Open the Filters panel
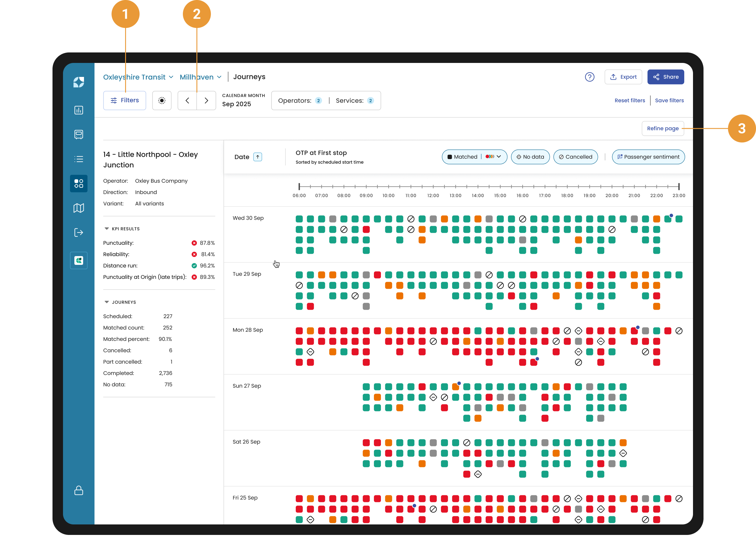The width and height of the screenshot is (756, 539). point(125,101)
